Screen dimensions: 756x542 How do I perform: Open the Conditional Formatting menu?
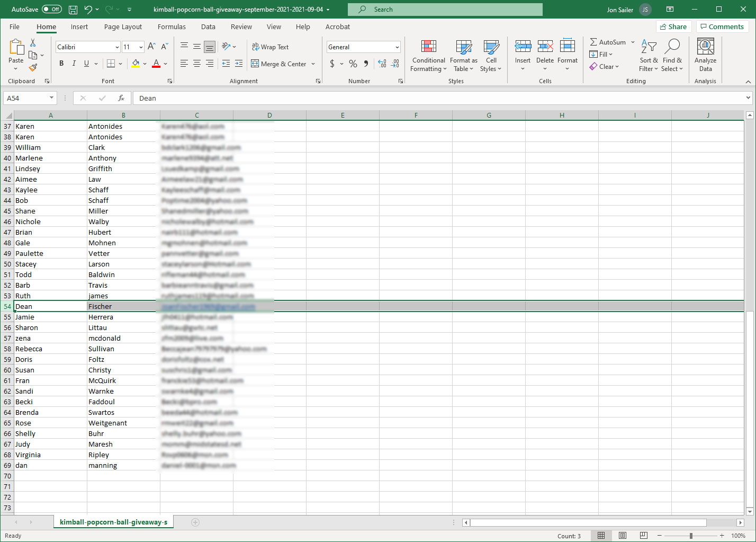(428, 56)
